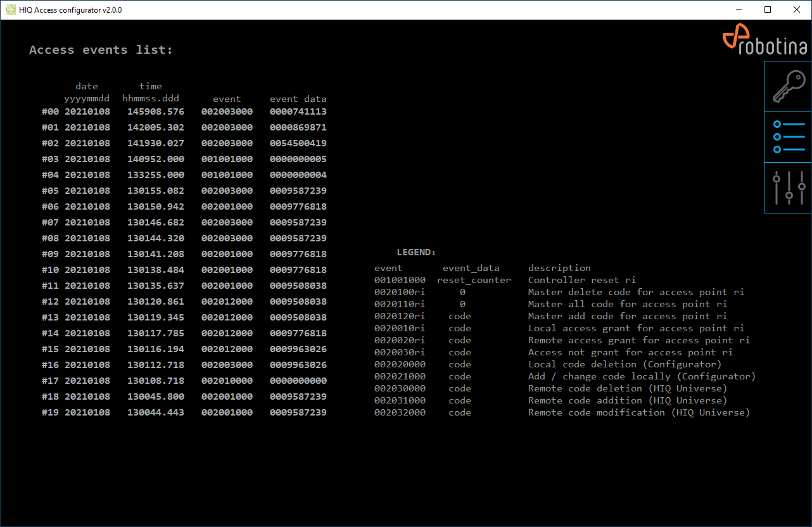Close the HIQ Access configurator window
Screen dimensions: 812x527
tap(797, 10)
